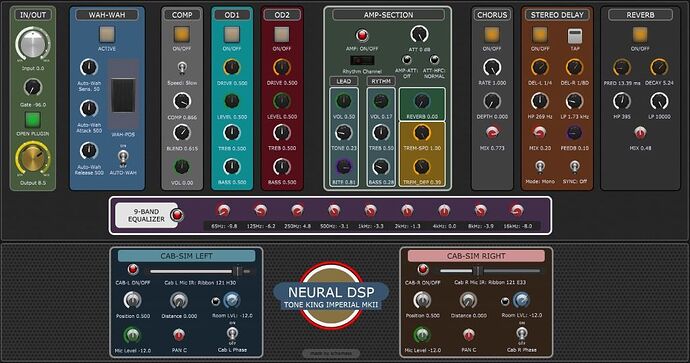Viewport: 690px width, 363px height.
Task: Toggle the 9-Band Equalizer power LED
Action: point(177,215)
